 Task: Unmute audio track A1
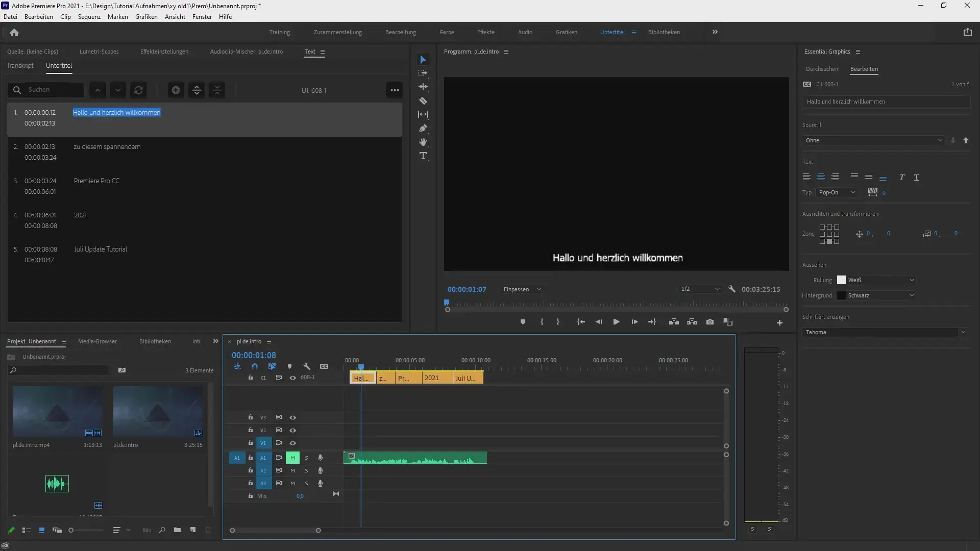(292, 458)
